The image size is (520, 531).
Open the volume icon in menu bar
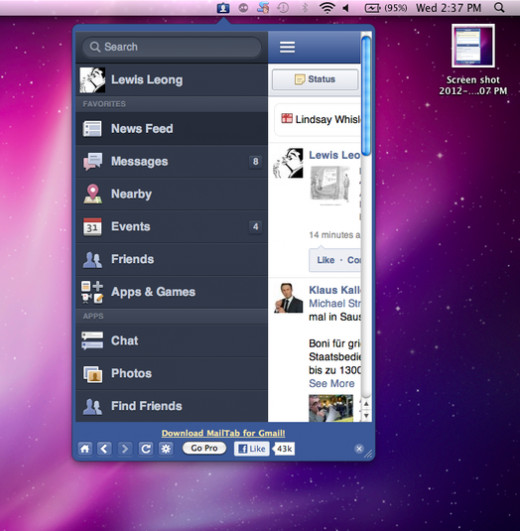coord(346,7)
